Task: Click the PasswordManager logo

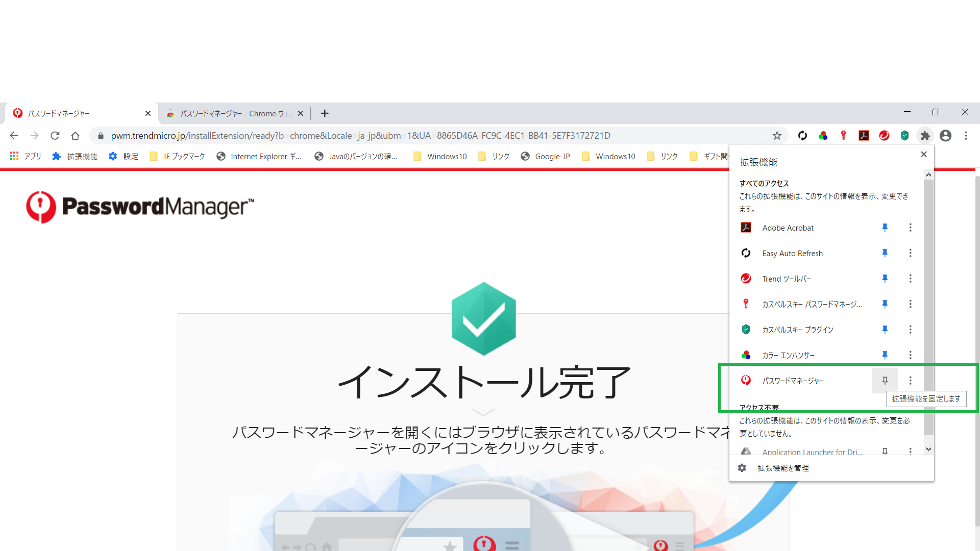Action: point(140,207)
